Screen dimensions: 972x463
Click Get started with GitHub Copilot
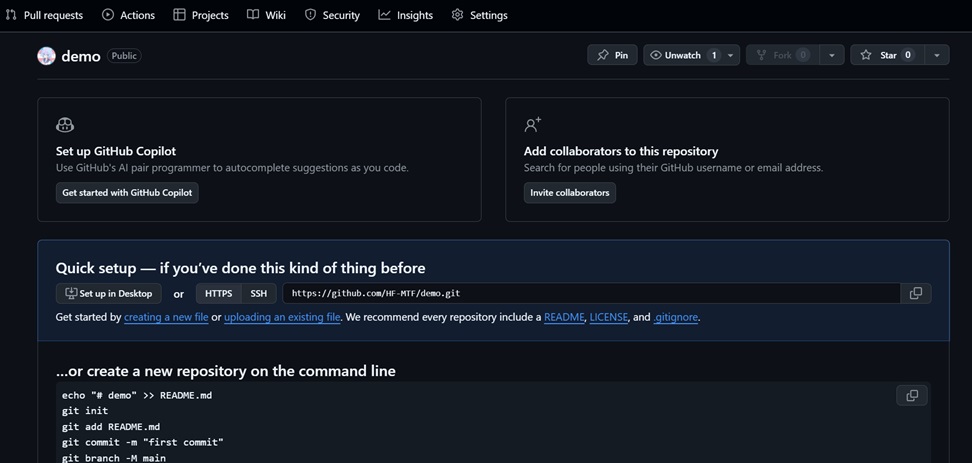coord(127,192)
